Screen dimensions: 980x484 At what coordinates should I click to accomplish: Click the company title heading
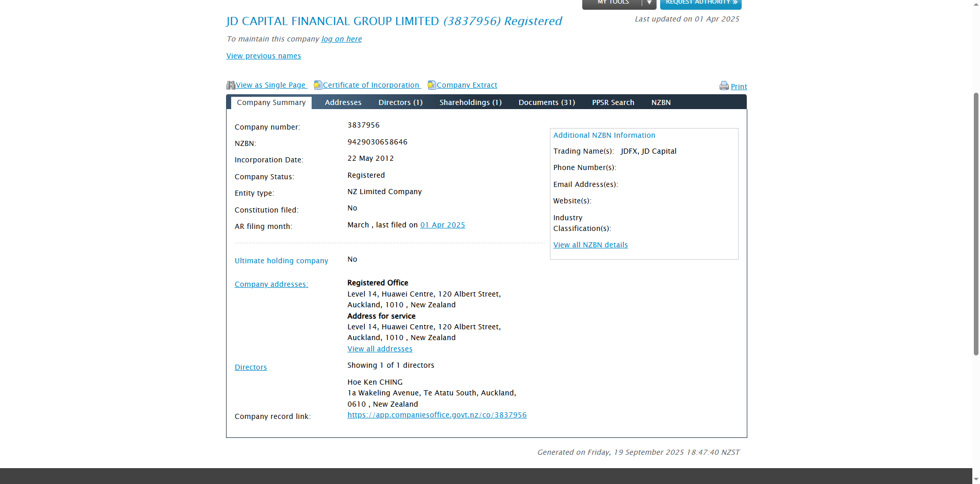[x=394, y=21]
